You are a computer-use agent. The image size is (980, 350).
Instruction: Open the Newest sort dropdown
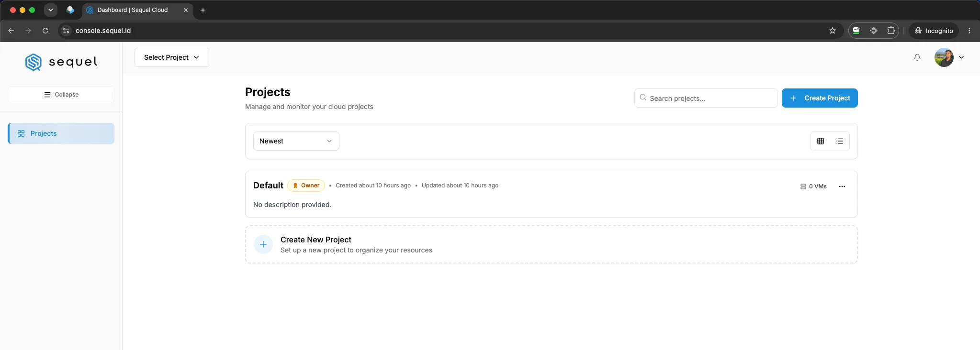(296, 141)
